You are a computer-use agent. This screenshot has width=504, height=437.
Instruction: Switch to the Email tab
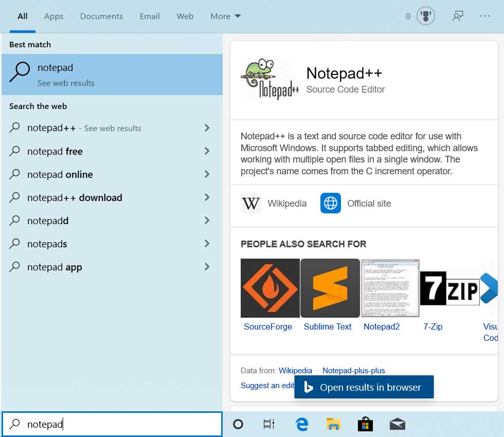pyautogui.click(x=150, y=16)
